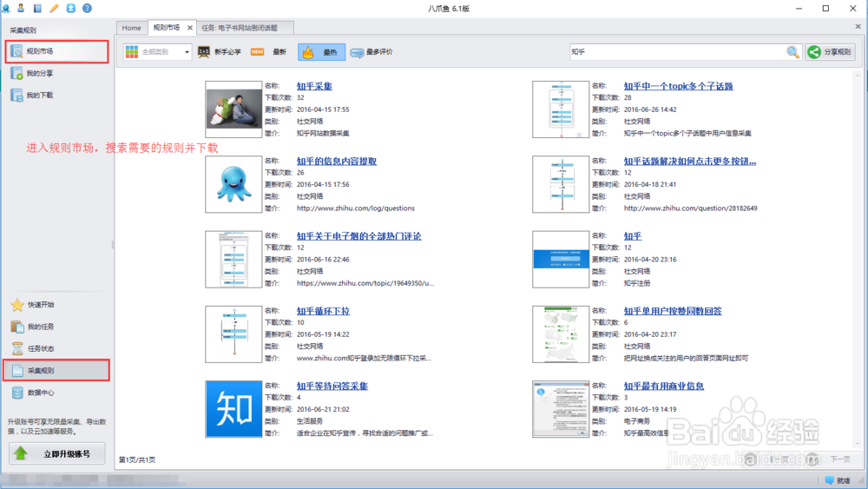Click the magnifier search icon

click(x=792, y=52)
